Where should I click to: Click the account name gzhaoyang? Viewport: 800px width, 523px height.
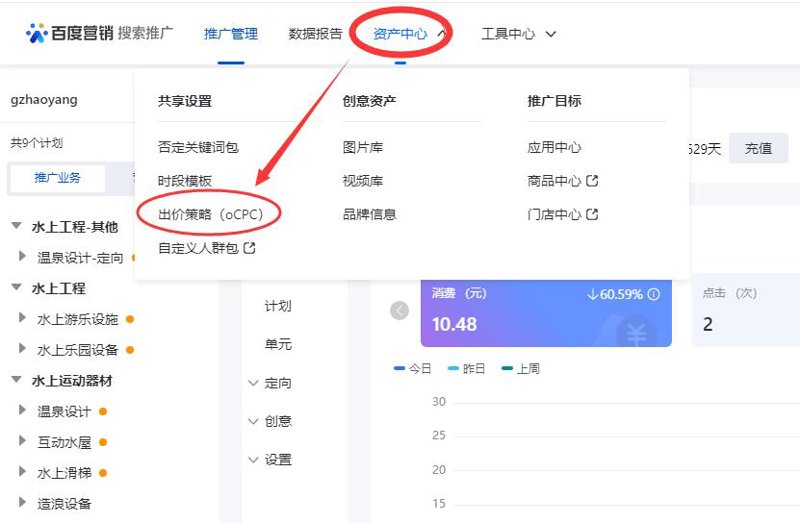point(44,99)
